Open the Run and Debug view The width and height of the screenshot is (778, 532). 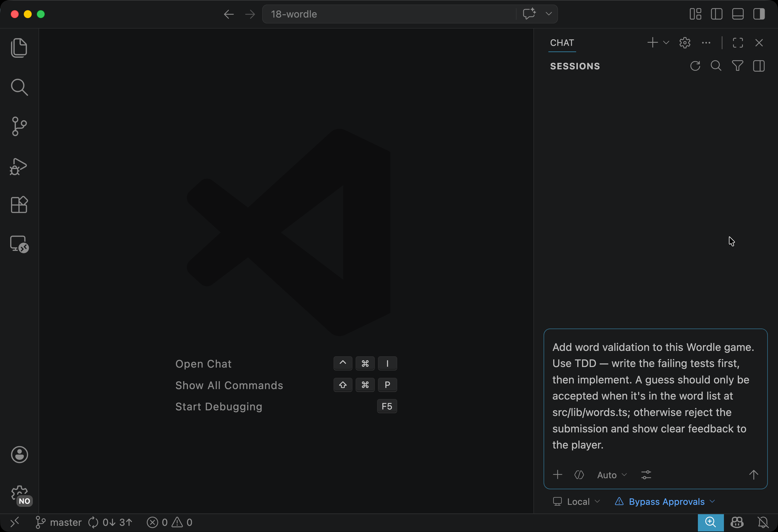click(18, 166)
